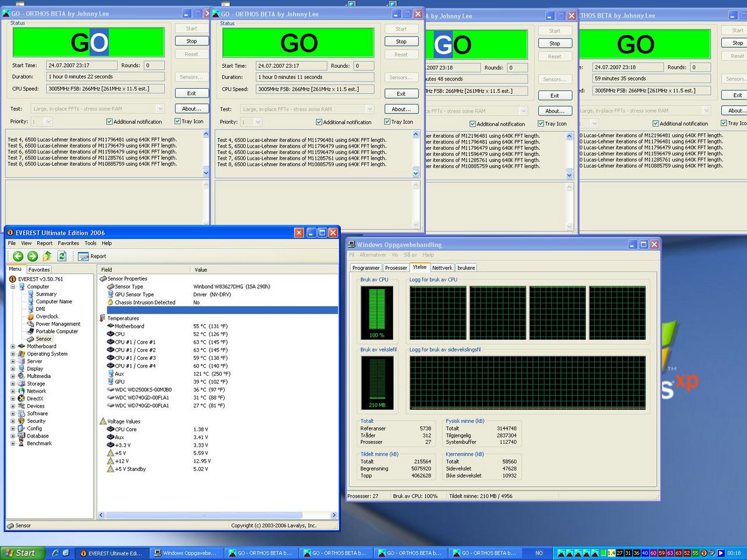Select the Storage category in EVEREST tree

pos(36,384)
